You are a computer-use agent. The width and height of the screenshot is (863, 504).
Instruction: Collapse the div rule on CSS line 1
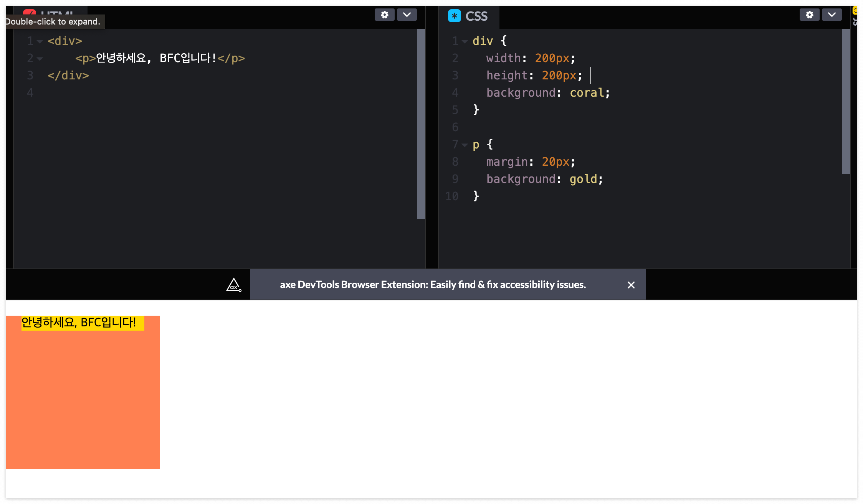point(465,41)
